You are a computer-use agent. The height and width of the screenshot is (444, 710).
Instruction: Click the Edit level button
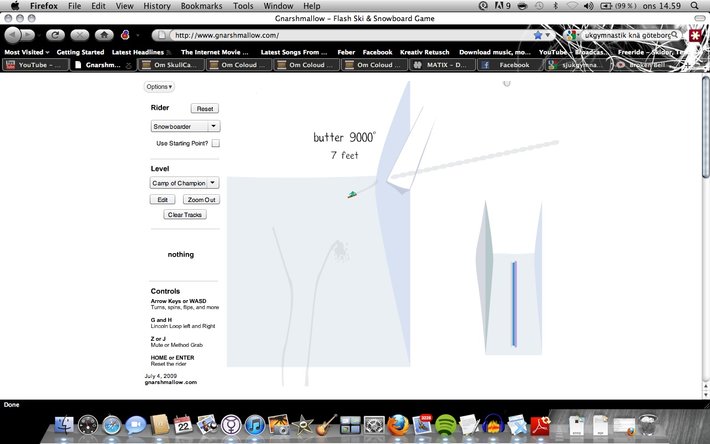(162, 200)
